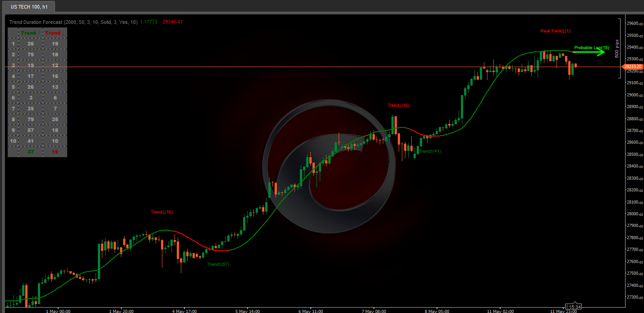Click the Trend down cell in row 8
This screenshot has height=313, width=644.
pos(55,119)
